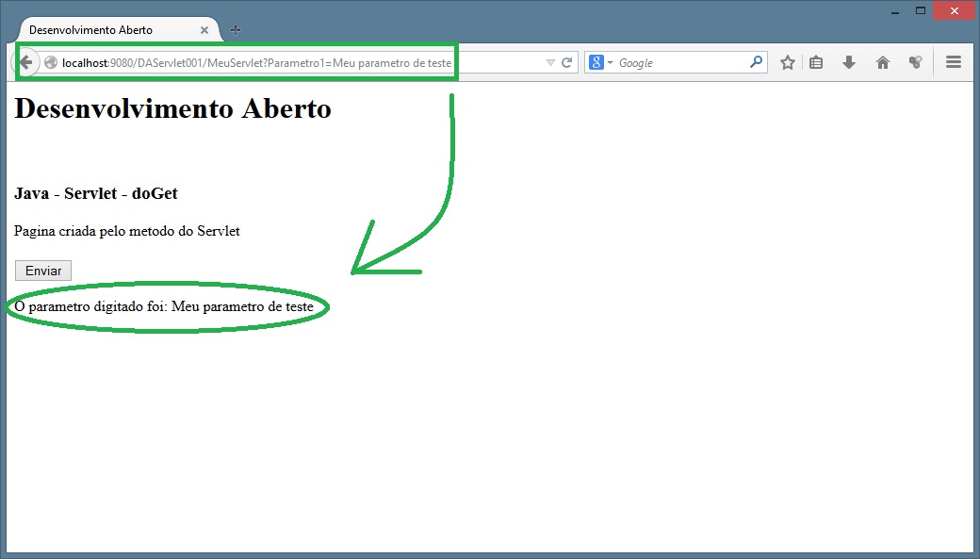Bookmark this page with the star icon
Image resolution: width=980 pixels, height=559 pixels.
[x=788, y=63]
